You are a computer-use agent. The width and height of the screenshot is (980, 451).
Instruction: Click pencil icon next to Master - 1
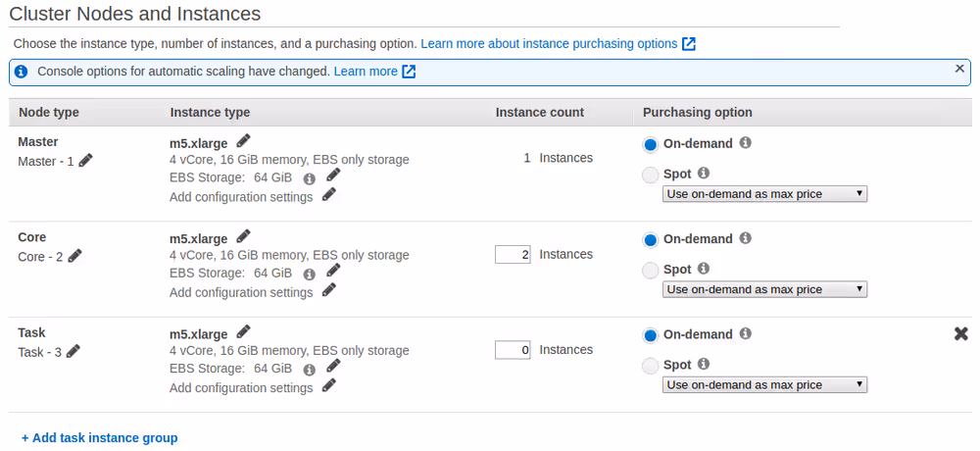[86, 160]
